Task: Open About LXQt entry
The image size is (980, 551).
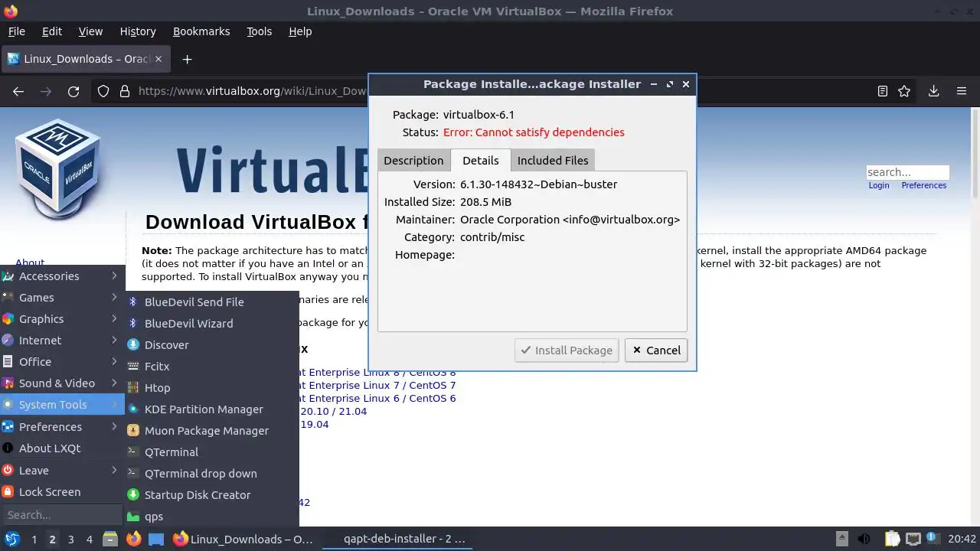Action: (62, 448)
